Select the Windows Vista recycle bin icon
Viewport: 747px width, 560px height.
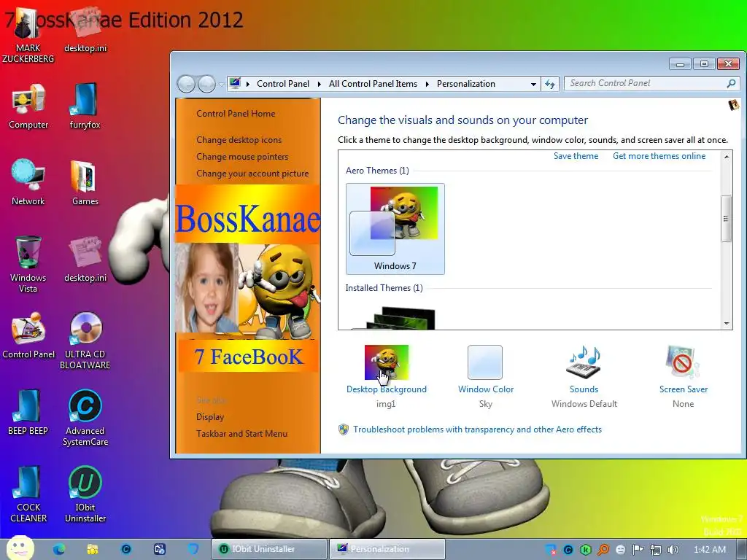(x=28, y=264)
